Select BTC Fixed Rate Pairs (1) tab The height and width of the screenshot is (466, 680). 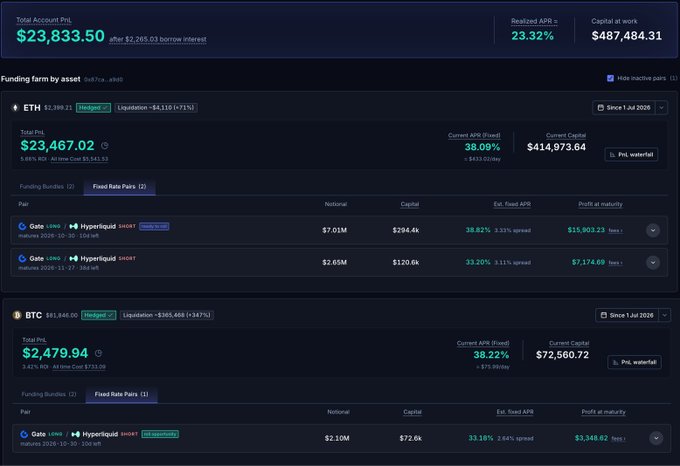121,394
